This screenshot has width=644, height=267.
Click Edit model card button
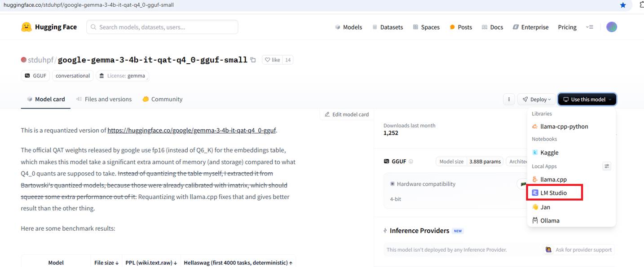(347, 114)
